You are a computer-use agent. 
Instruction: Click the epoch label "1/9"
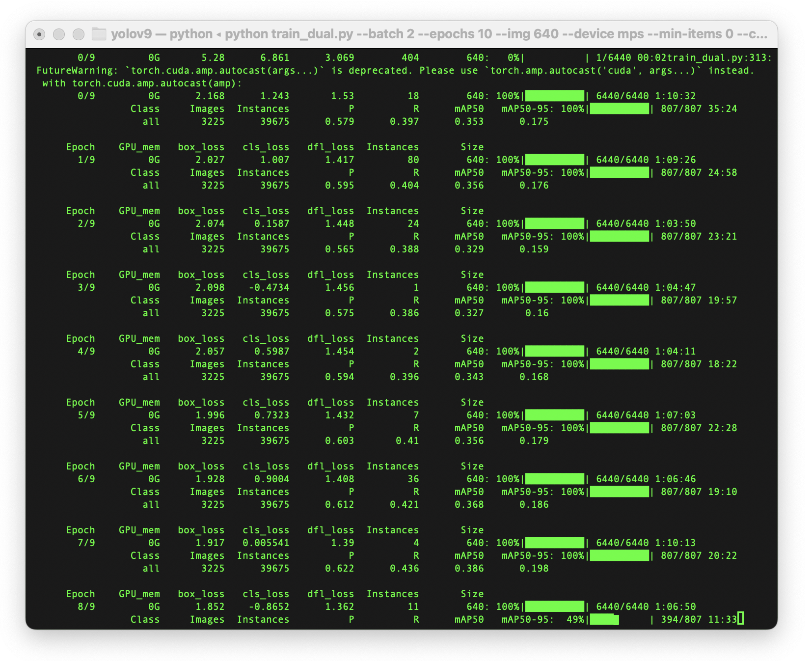tap(86, 160)
